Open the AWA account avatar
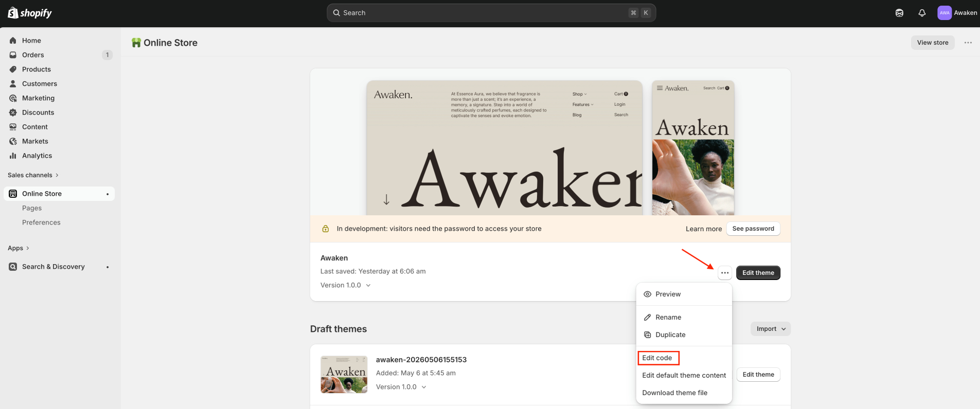The height and width of the screenshot is (409, 980). point(945,13)
